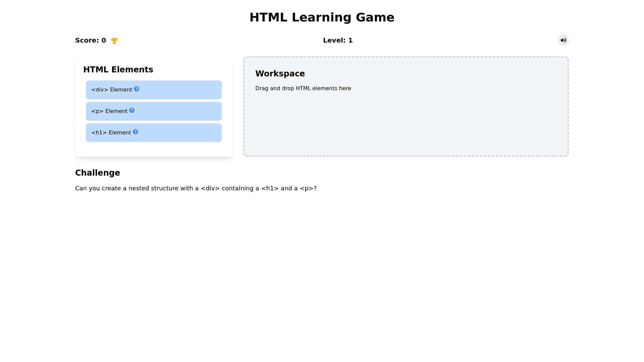Open help for the <div> Element
644x362 pixels.
[137, 89]
